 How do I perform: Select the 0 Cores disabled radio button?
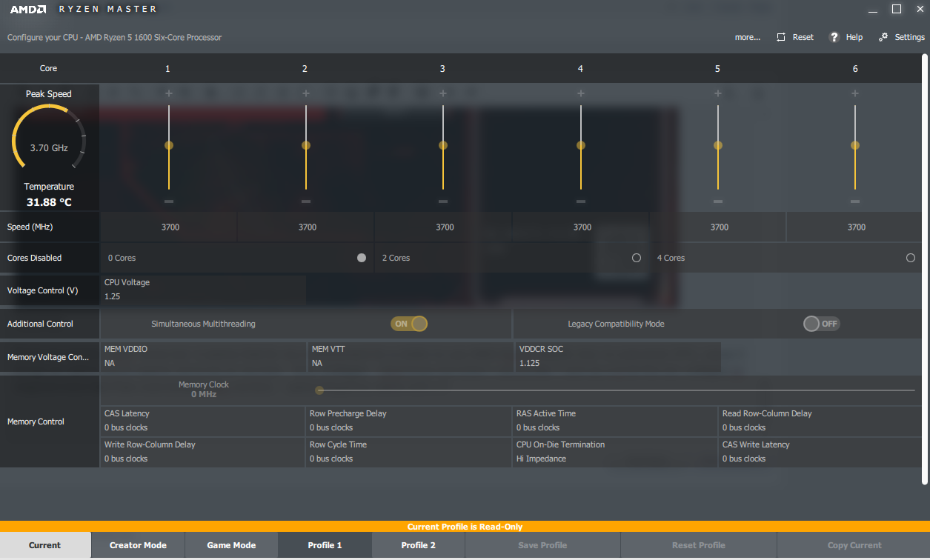362,258
